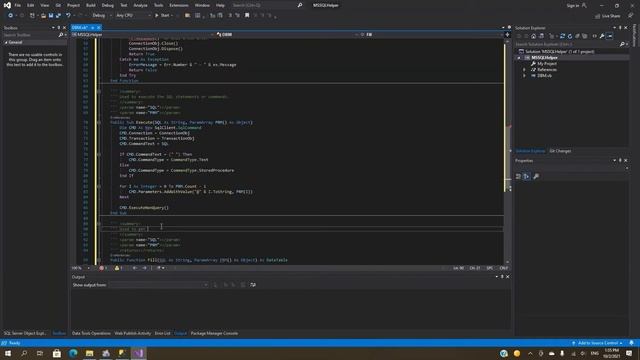Click the navigate backward toolbar icon
The width and height of the screenshot is (640, 360).
11,16
